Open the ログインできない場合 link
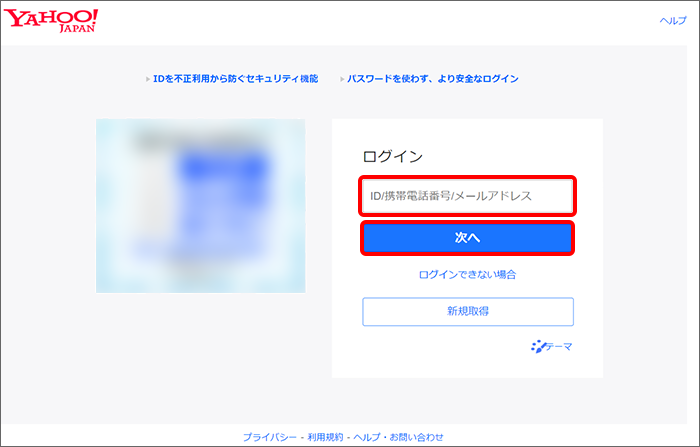Image resolution: width=700 pixels, height=447 pixels. pos(467,274)
